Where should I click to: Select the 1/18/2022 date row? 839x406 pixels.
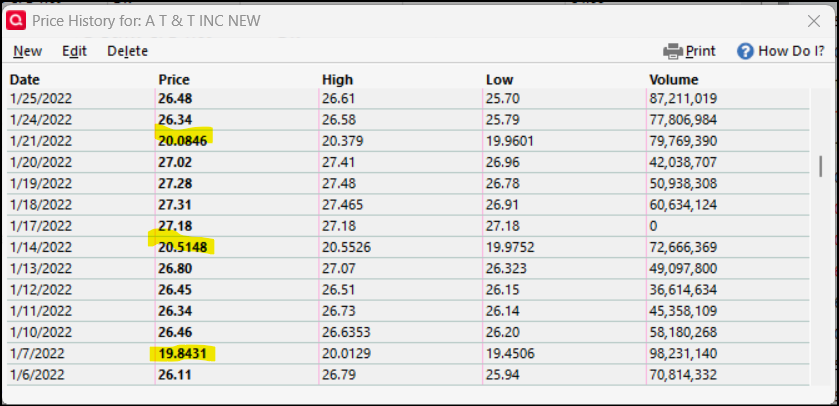(x=409, y=204)
